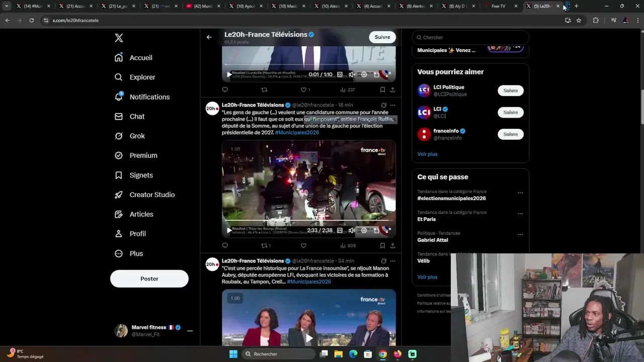Follow franceinfo with Suivre

click(511, 134)
